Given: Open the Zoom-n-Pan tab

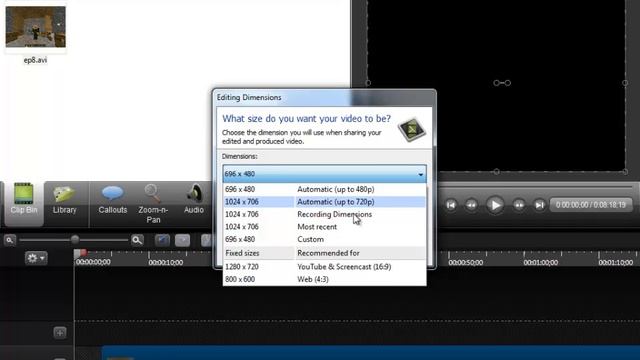Looking at the screenshot, I should (x=153, y=203).
